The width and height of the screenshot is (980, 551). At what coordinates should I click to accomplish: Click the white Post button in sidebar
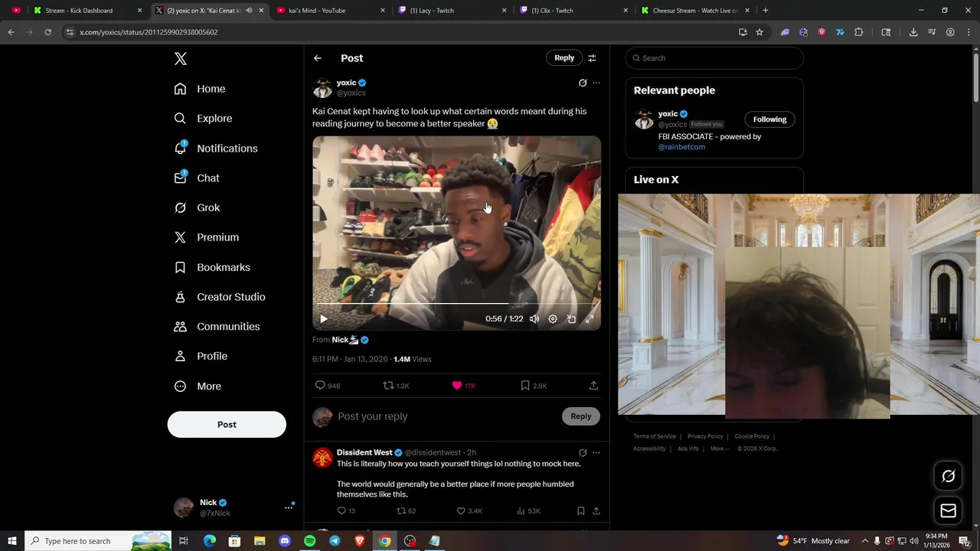coord(227,425)
